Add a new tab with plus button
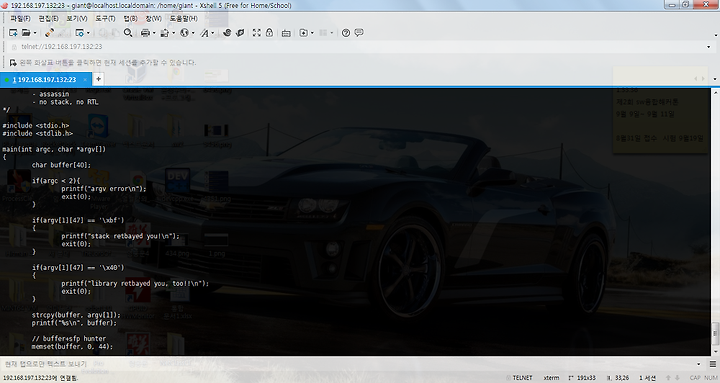Screen dimensions: 720x383 (98, 79)
